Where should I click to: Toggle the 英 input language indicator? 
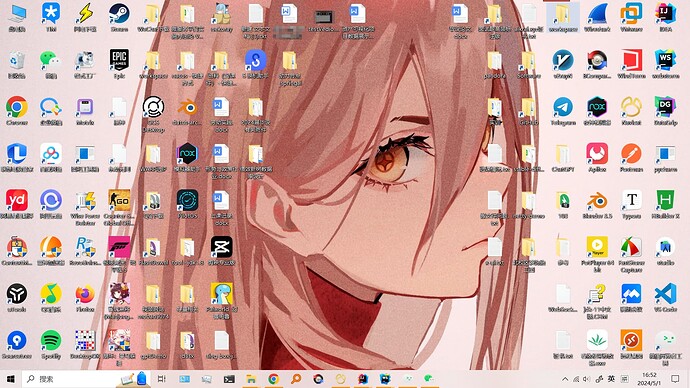click(611, 379)
